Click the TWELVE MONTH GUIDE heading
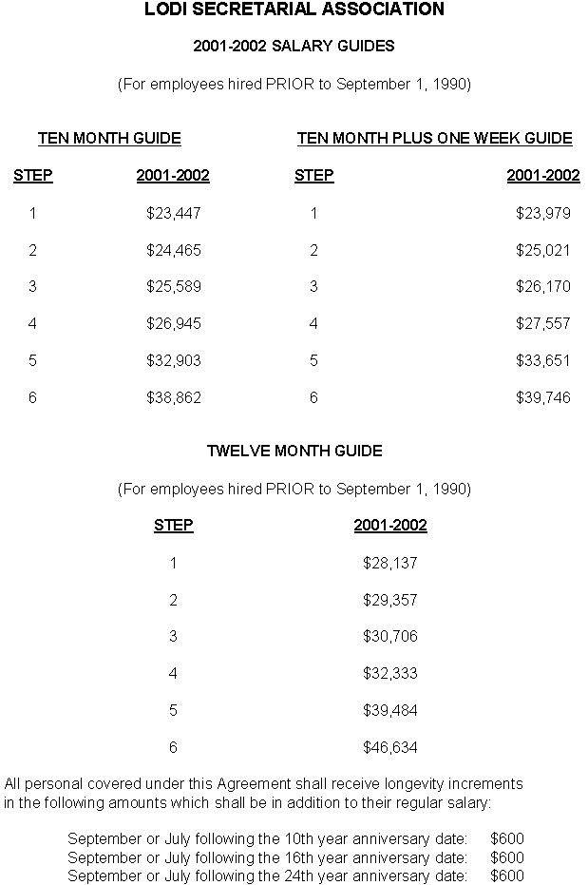 (x=294, y=451)
